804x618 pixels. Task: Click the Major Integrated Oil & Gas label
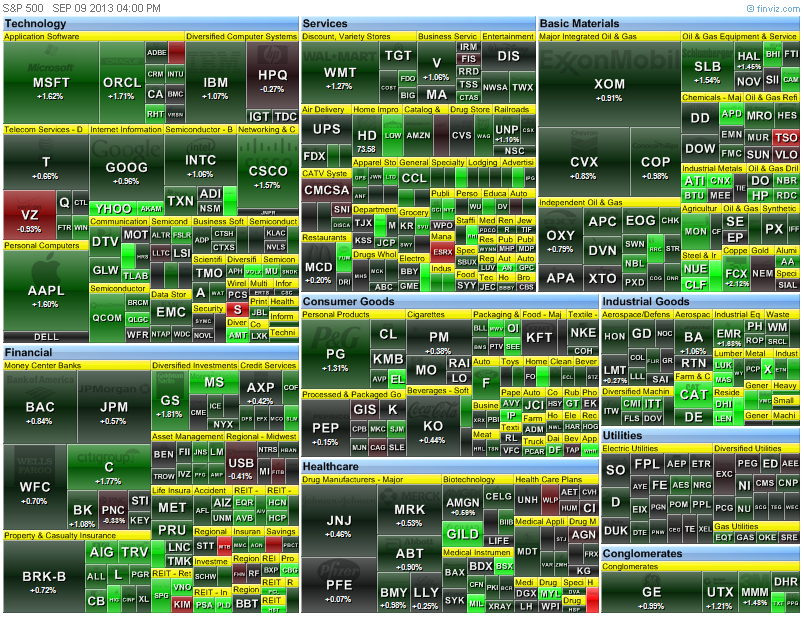[588, 36]
